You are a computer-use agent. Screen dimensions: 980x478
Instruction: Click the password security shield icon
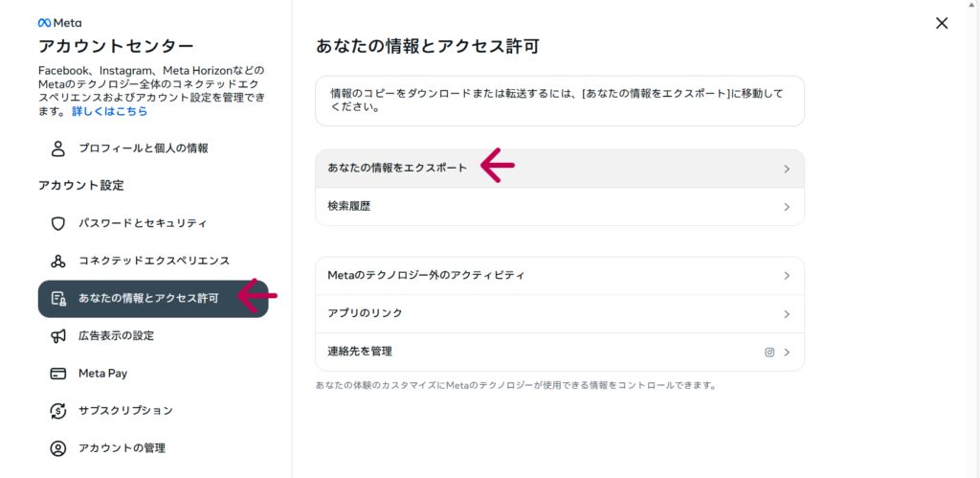(58, 223)
